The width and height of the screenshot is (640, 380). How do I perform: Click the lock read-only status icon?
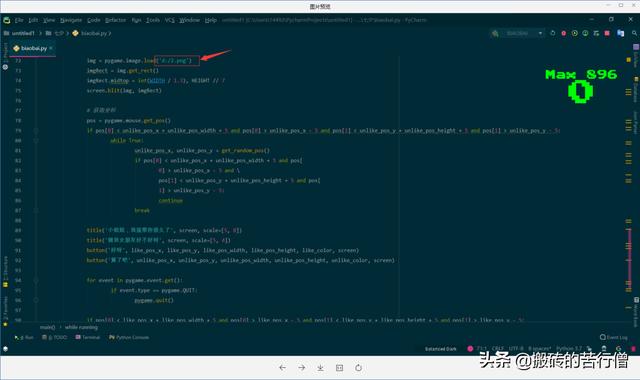tap(590, 349)
